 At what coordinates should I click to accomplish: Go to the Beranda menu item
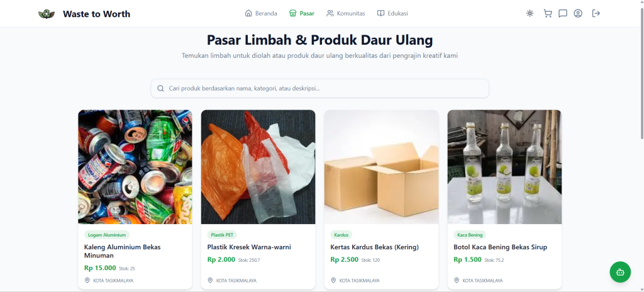pyautogui.click(x=261, y=14)
